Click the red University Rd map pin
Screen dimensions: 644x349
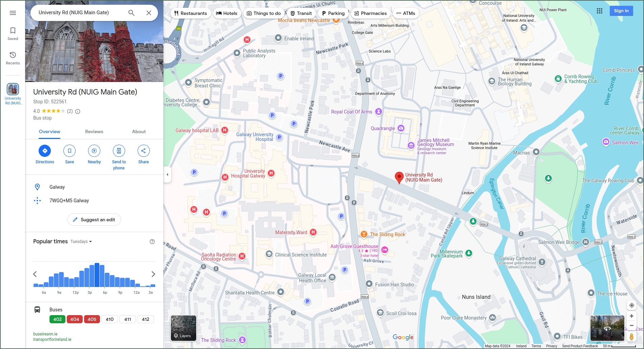click(399, 178)
